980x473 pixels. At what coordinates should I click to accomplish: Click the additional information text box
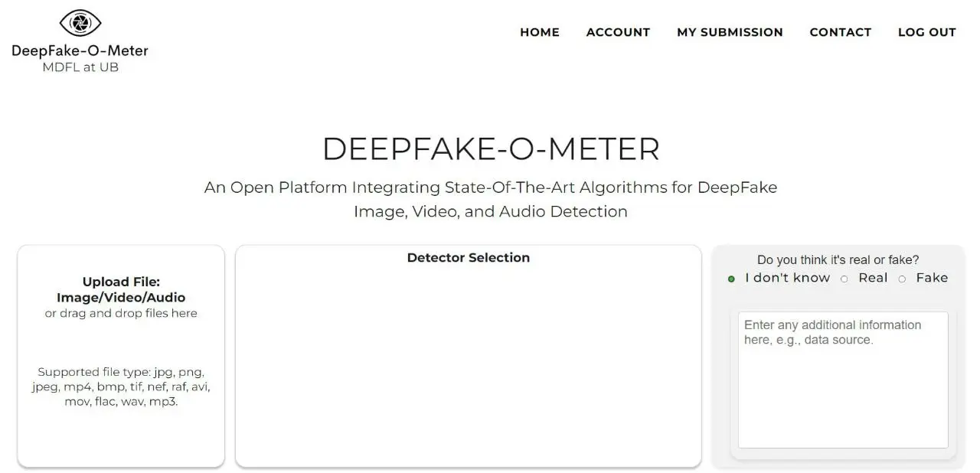[x=842, y=379]
